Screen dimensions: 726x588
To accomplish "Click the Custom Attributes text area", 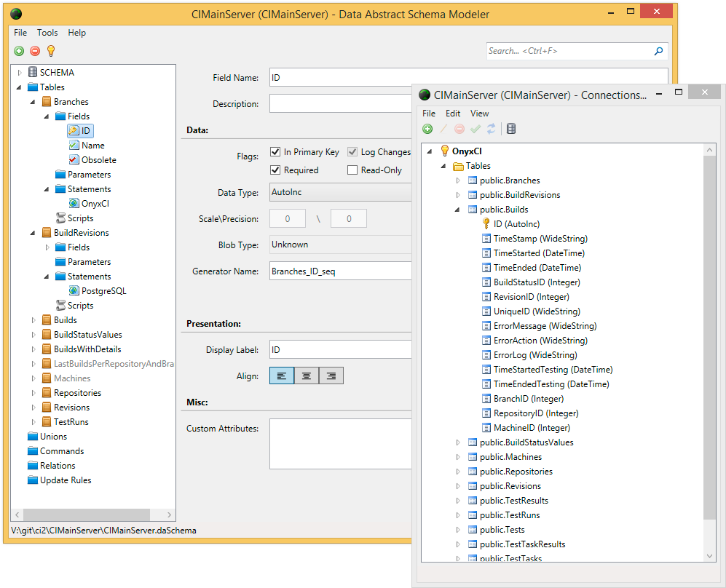I will pyautogui.click(x=340, y=444).
